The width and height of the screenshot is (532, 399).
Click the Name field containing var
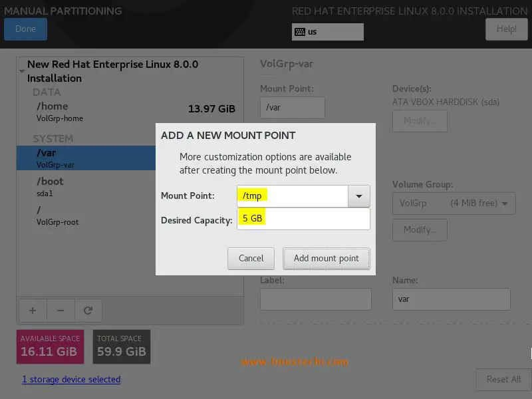click(x=452, y=299)
